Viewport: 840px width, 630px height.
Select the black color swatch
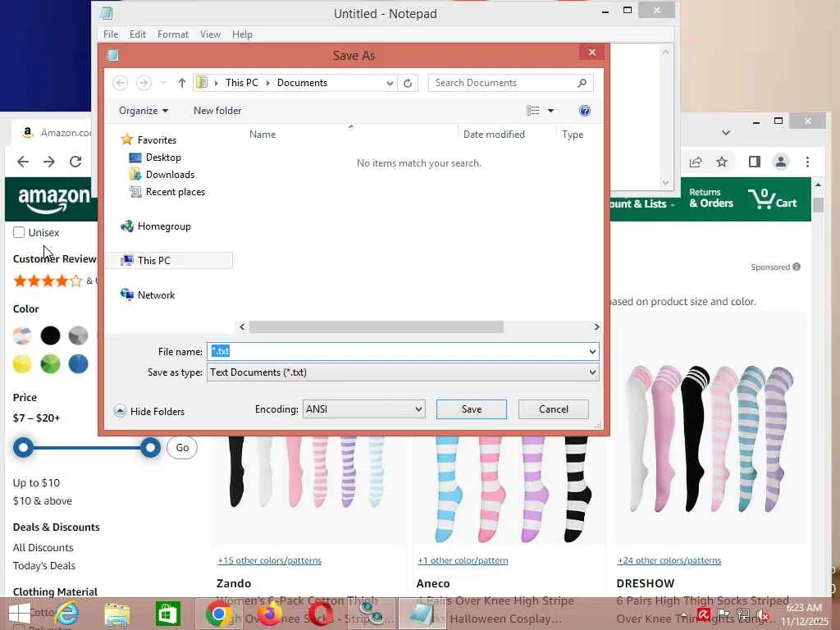tap(50, 336)
